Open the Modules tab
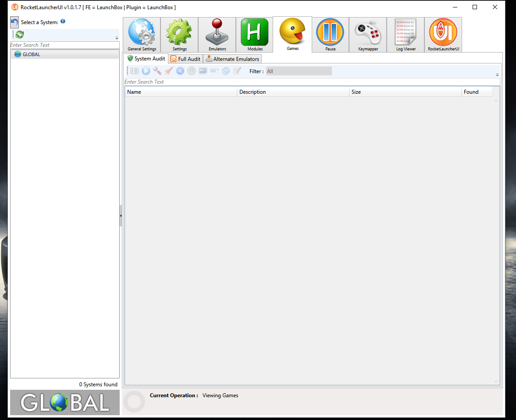Image resolution: width=516 pixels, height=420 pixels. click(x=254, y=35)
